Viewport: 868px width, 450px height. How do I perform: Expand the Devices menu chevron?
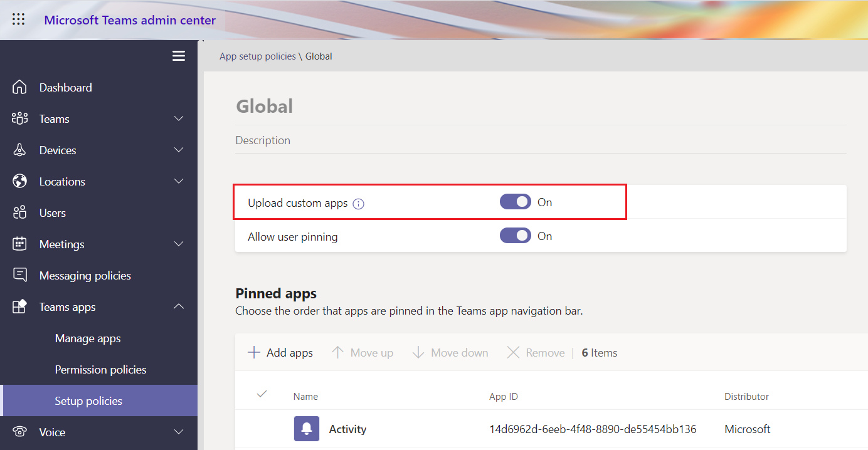point(179,150)
